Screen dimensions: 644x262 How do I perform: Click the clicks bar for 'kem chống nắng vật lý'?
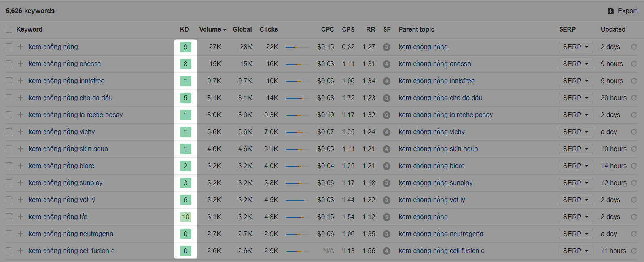click(x=297, y=200)
